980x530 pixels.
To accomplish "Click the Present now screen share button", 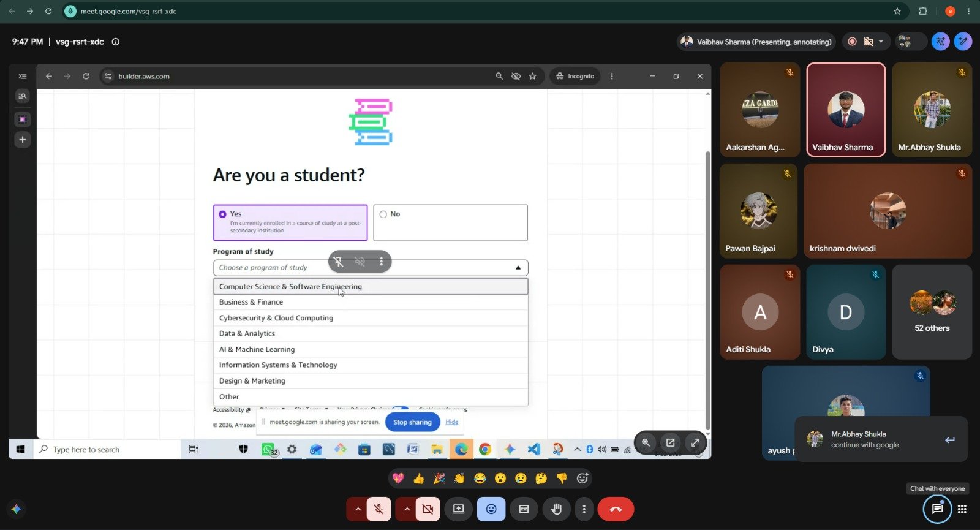I will pyautogui.click(x=458, y=509).
